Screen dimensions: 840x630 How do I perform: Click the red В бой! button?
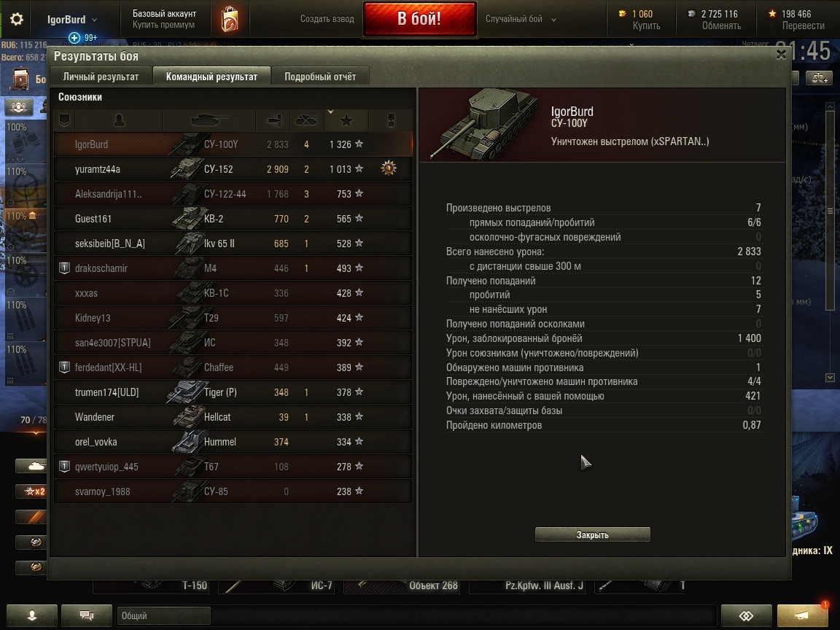419,19
